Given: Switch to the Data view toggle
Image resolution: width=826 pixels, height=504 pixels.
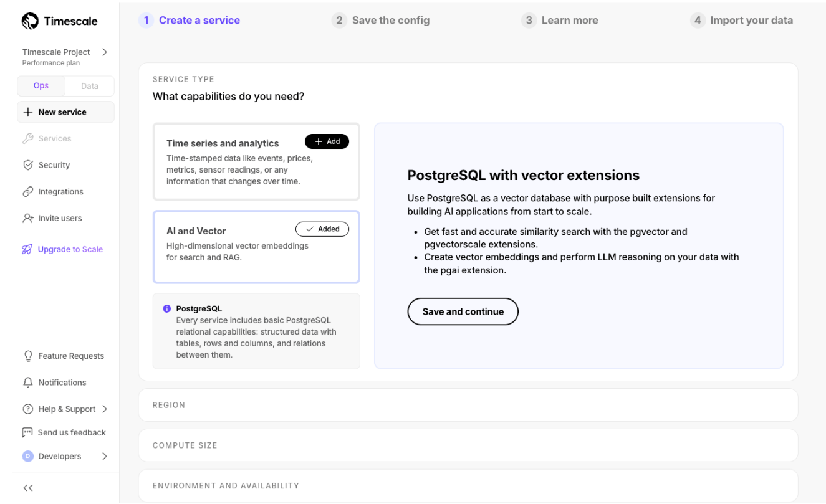Looking at the screenshot, I should tap(90, 86).
